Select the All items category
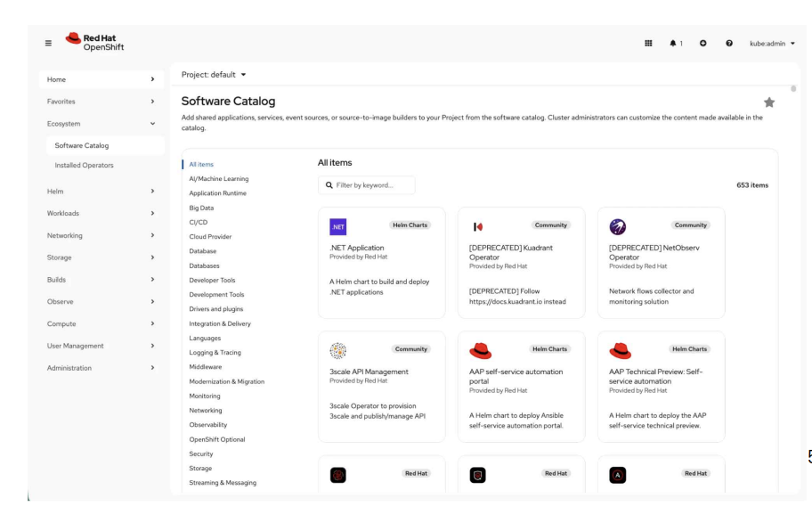 pos(201,164)
